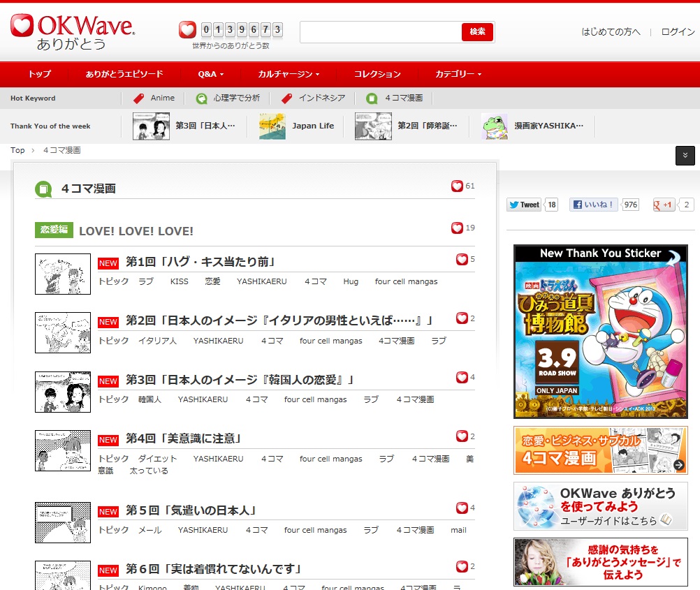Click the tag icon beside インドネシア
Image resolution: width=700 pixels, height=590 pixels.
286,98
